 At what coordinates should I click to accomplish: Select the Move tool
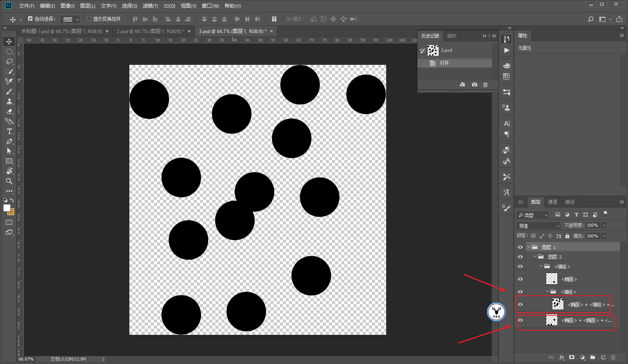click(9, 41)
